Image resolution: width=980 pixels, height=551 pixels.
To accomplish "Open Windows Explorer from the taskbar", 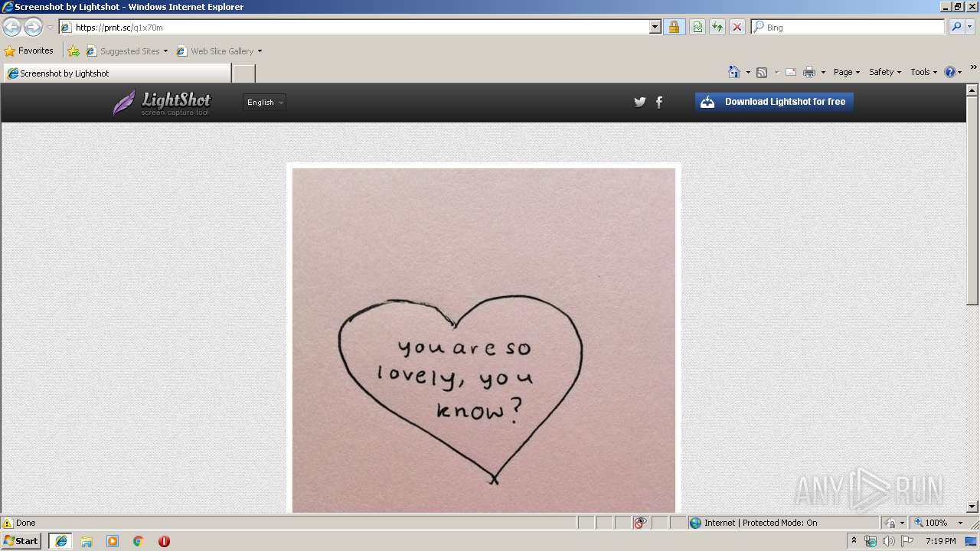I will [87, 541].
